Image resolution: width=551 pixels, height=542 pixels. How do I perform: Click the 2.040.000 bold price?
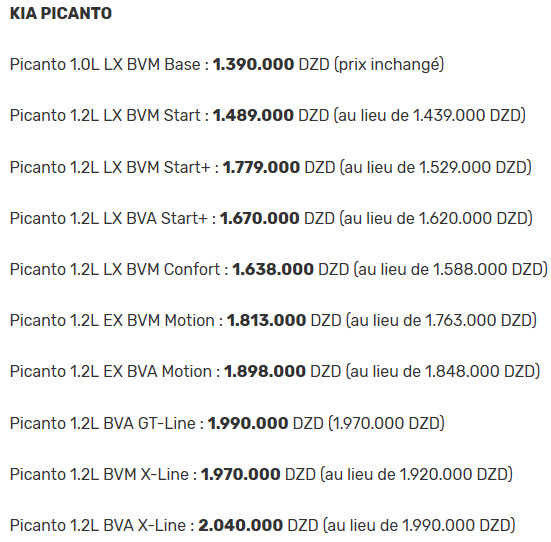tap(240, 525)
